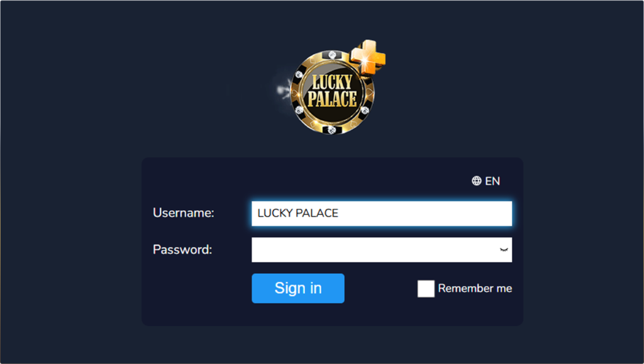Show password using the eye icon
The image size is (644, 364).
click(503, 250)
